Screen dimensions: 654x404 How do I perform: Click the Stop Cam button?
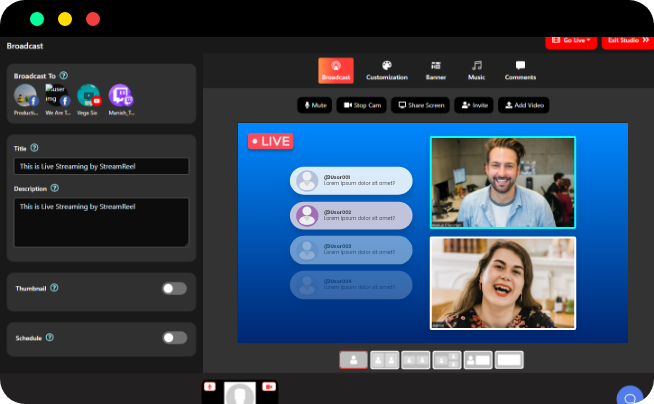point(362,105)
